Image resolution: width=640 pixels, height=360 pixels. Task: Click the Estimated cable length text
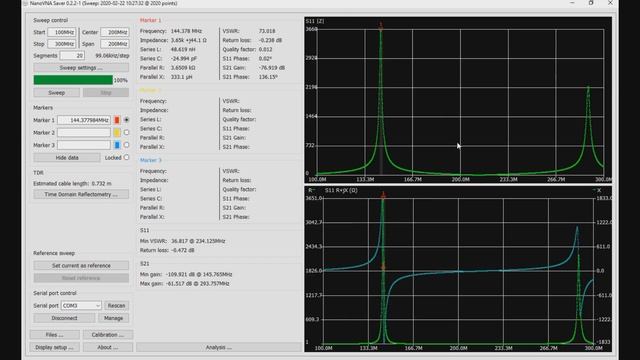pyautogui.click(x=72, y=184)
